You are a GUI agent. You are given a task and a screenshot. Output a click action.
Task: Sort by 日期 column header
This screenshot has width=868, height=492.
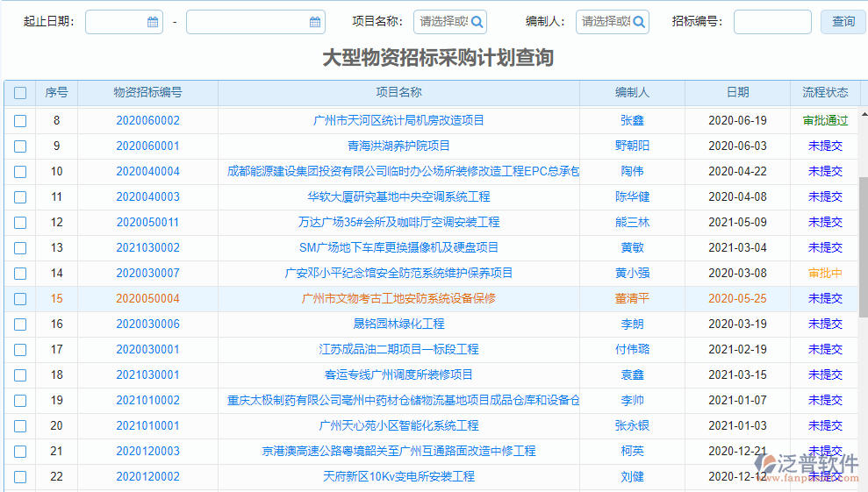[x=737, y=93]
